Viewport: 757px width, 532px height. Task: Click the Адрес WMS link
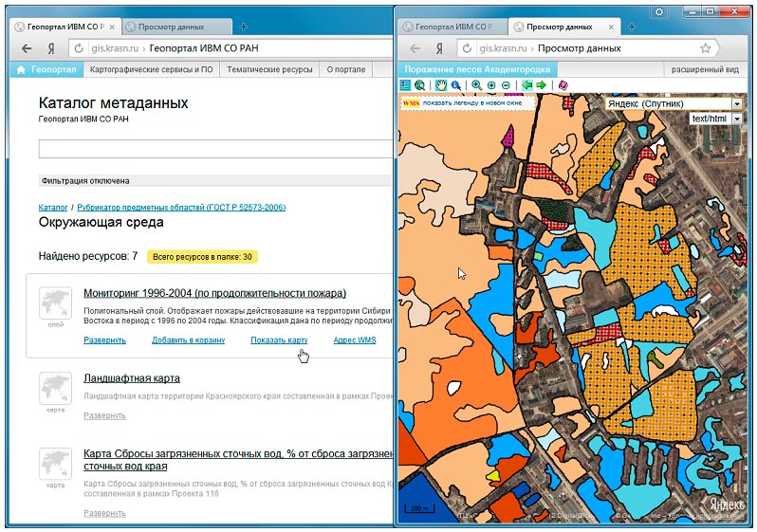(355, 339)
